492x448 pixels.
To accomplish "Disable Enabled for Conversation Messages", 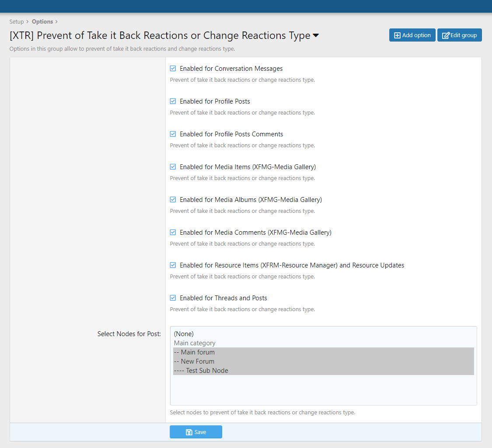I will pos(173,68).
